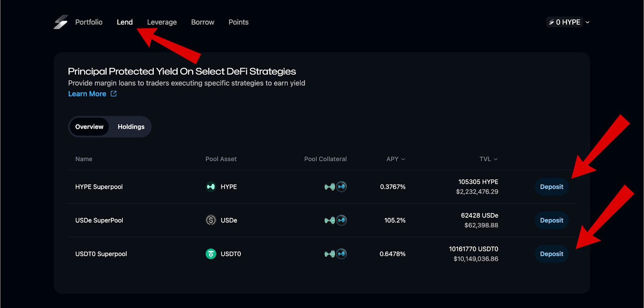644x308 pixels.
Task: Deposit into the HYPE Superpool
Action: [551, 187]
